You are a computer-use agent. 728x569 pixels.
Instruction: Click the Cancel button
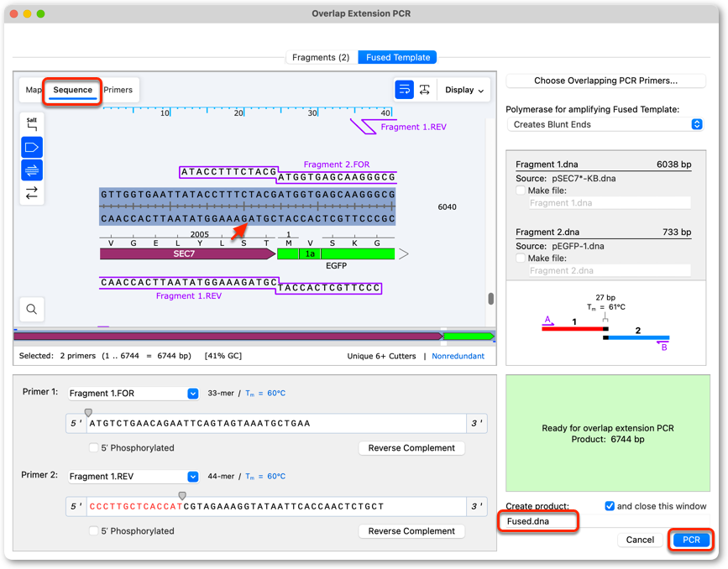pyautogui.click(x=640, y=540)
